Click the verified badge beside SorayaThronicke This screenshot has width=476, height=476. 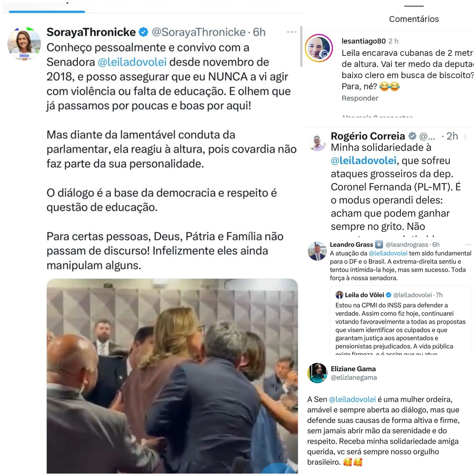[x=144, y=32]
